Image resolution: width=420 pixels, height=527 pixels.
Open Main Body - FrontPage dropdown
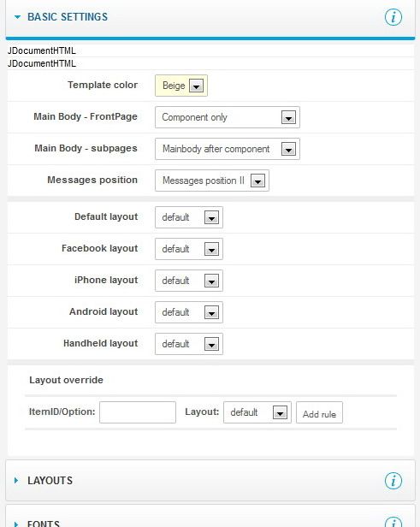click(x=228, y=117)
